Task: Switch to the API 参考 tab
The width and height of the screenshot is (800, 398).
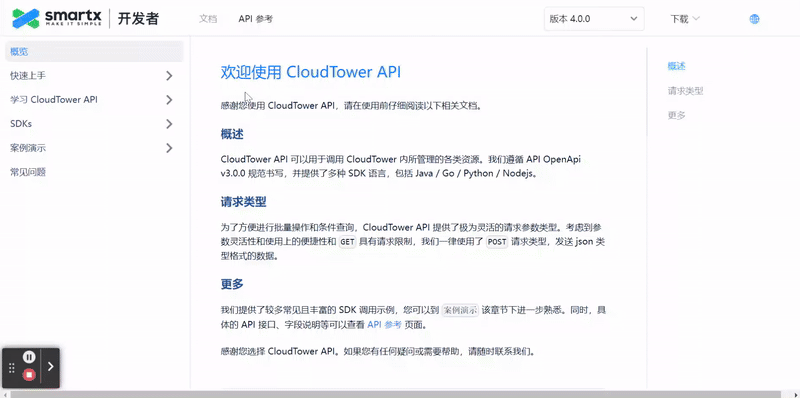Action: point(256,19)
